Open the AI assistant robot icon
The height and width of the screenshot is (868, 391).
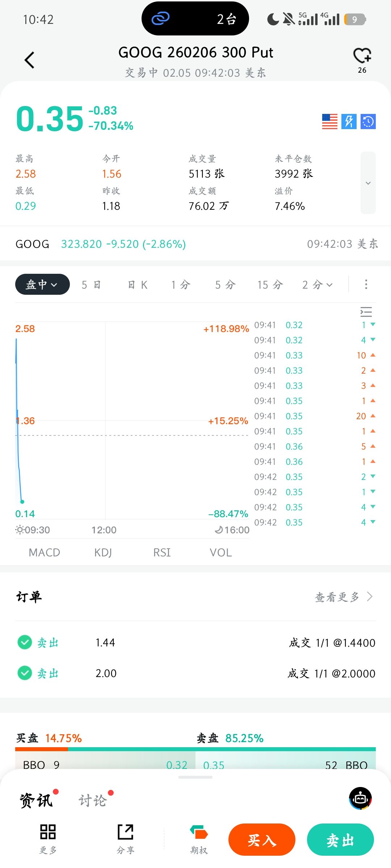[x=360, y=798]
